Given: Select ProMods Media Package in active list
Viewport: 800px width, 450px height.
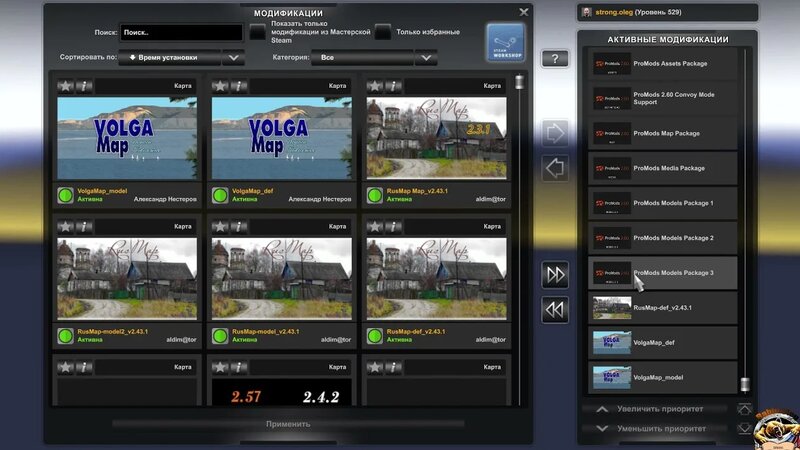Looking at the screenshot, I should (x=663, y=168).
